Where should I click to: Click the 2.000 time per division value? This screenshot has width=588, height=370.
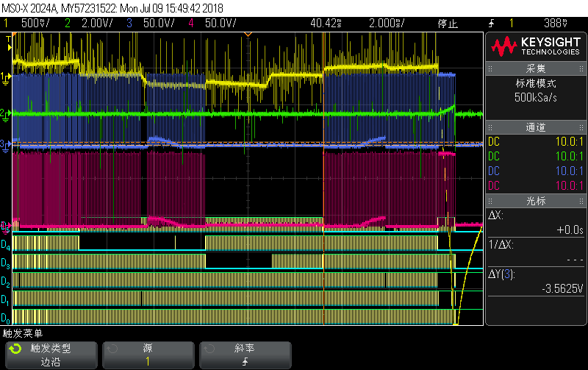point(387,24)
